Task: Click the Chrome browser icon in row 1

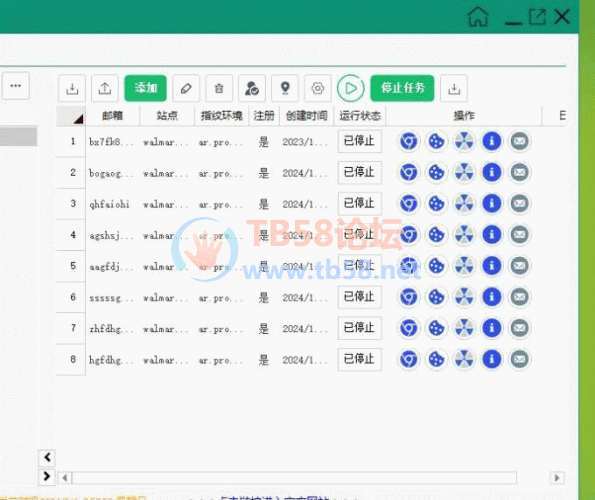Action: [409, 141]
